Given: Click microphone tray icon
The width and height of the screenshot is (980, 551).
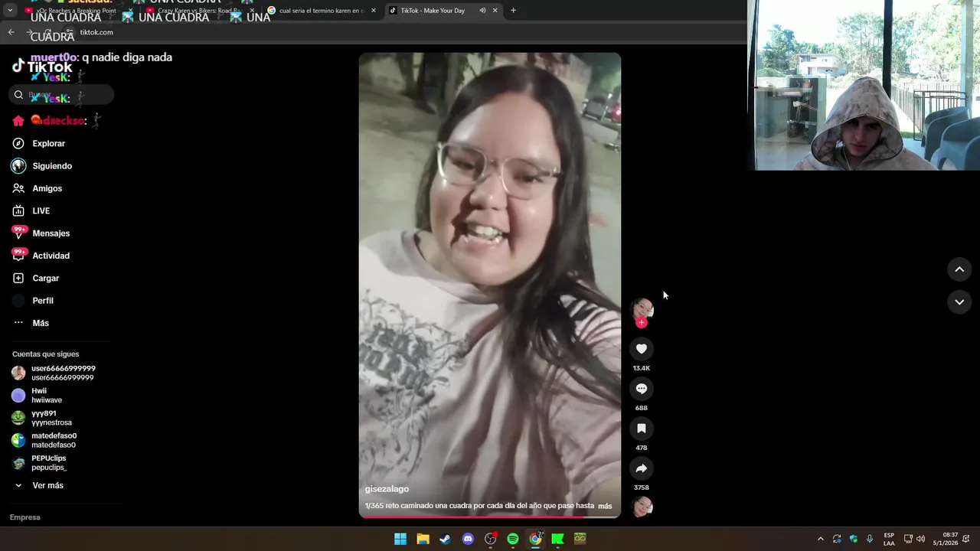Looking at the screenshot, I should point(870,539).
